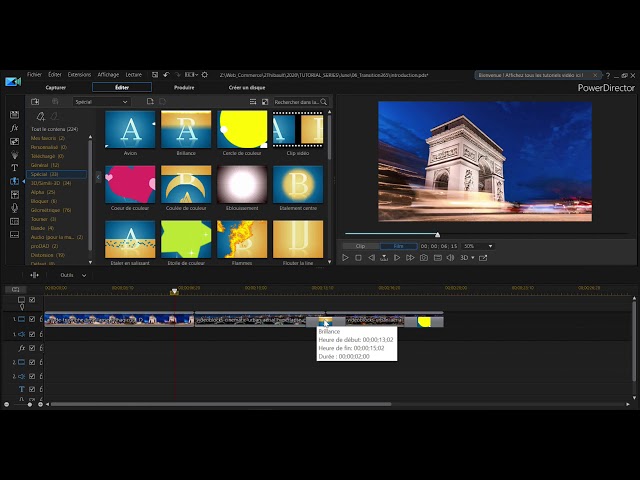Viewport: 640px width, 480px height.
Task: Click the save project icon in top toolbar
Action: [155, 75]
